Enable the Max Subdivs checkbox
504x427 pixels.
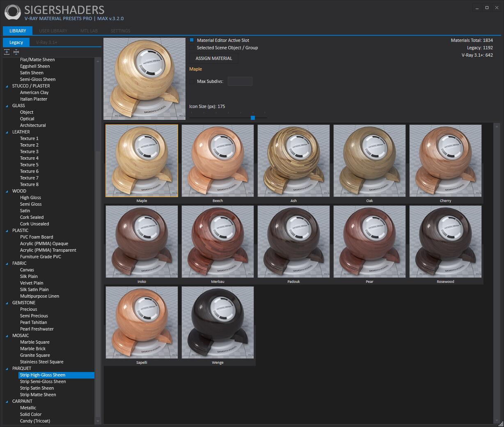[192, 81]
